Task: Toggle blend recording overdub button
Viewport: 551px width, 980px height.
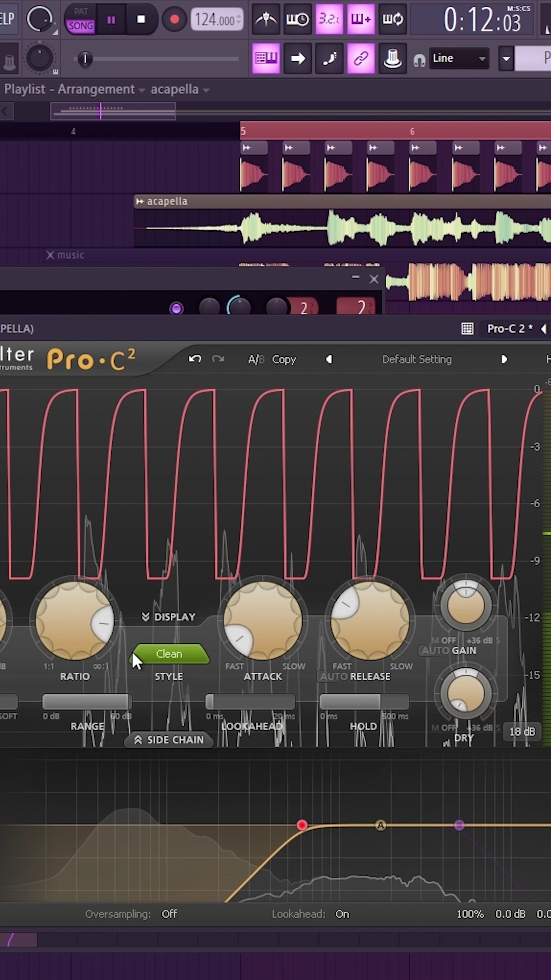Action: click(x=361, y=19)
